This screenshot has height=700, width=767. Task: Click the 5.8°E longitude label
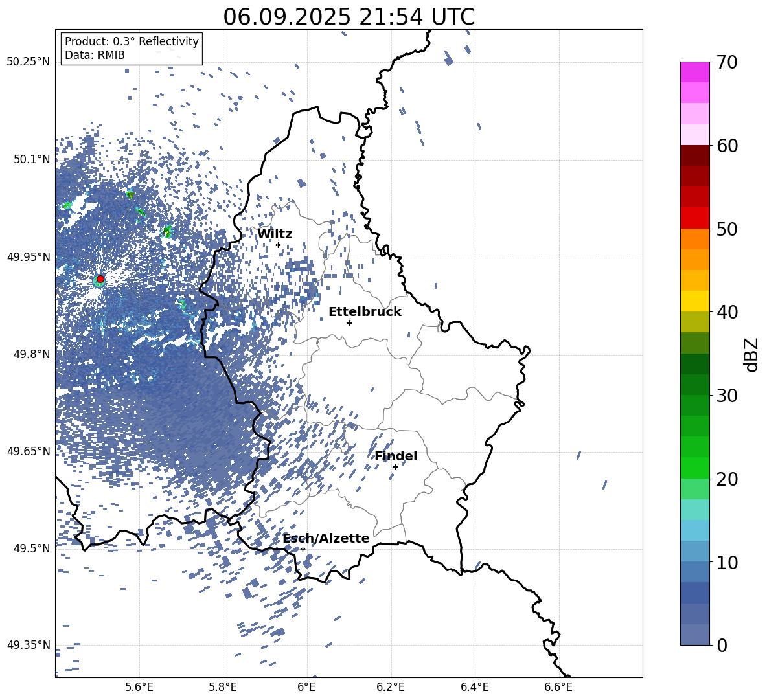pyautogui.click(x=223, y=687)
